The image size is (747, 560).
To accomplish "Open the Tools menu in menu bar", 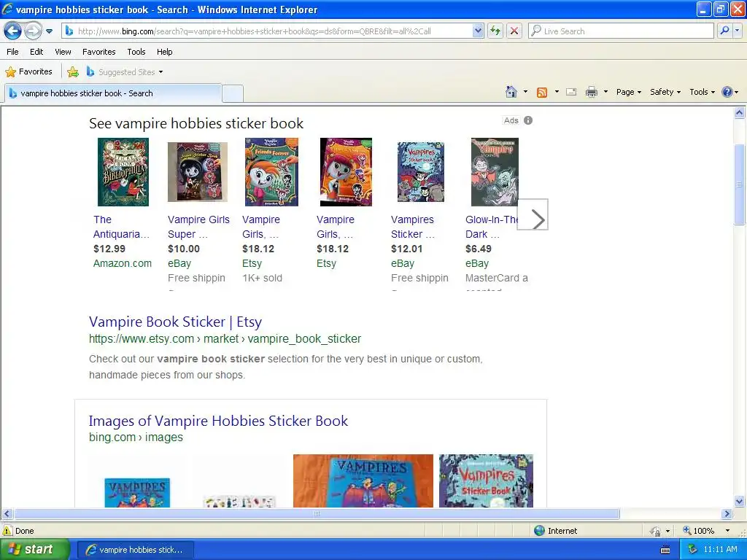I will (x=136, y=52).
